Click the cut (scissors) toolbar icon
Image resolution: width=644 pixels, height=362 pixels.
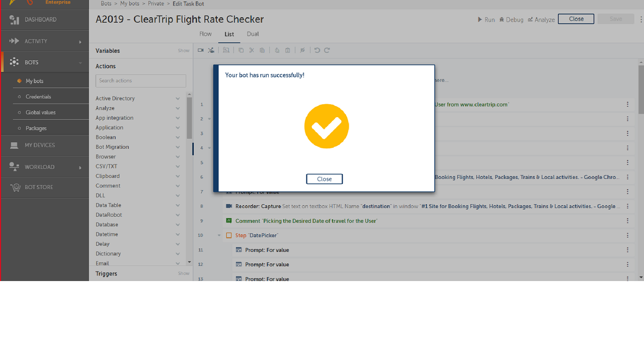(x=252, y=50)
